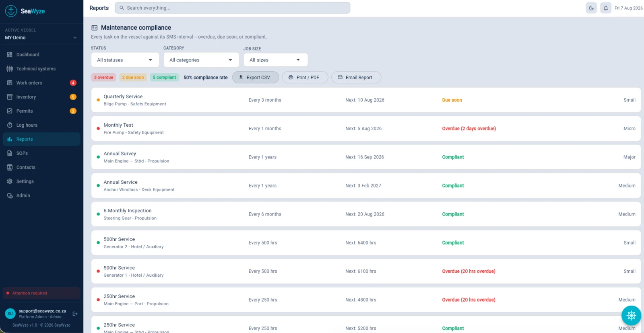Select the 250hr Service Main Engine Port row
644x333 pixels.
[x=366, y=300]
